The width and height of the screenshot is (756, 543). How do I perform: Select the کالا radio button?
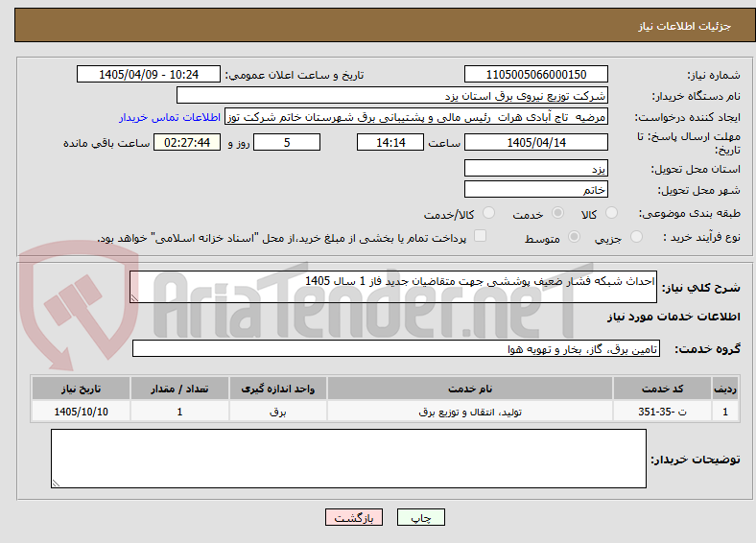(x=611, y=213)
